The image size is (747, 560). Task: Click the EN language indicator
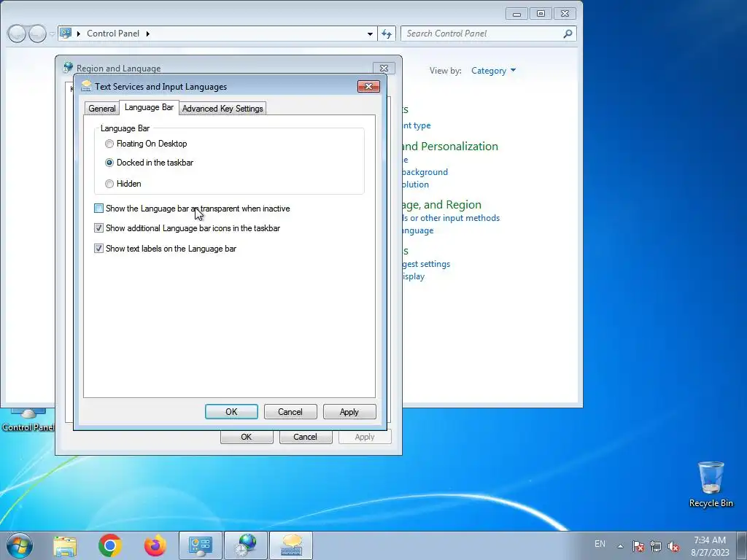pyautogui.click(x=600, y=544)
